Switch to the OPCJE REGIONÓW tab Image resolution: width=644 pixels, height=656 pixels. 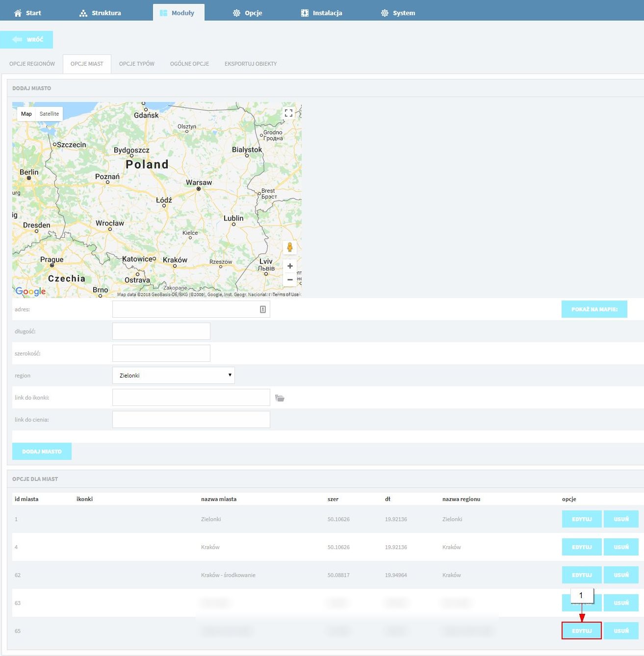32,64
